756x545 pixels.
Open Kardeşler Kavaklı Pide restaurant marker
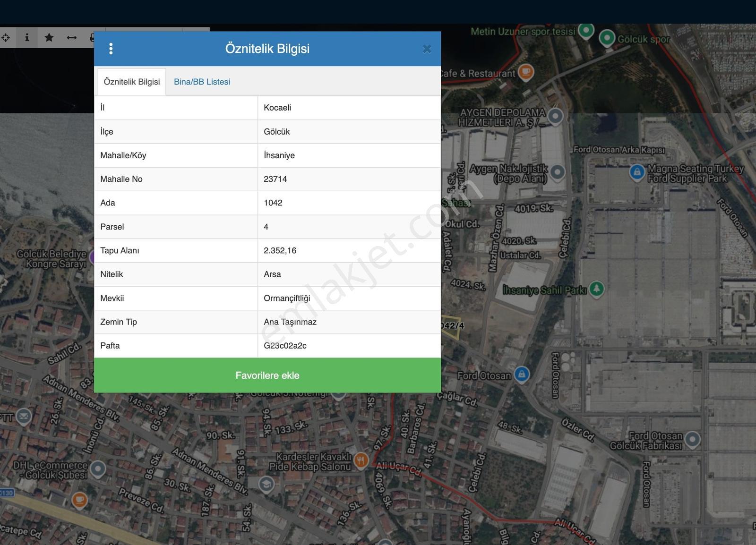[x=361, y=460]
